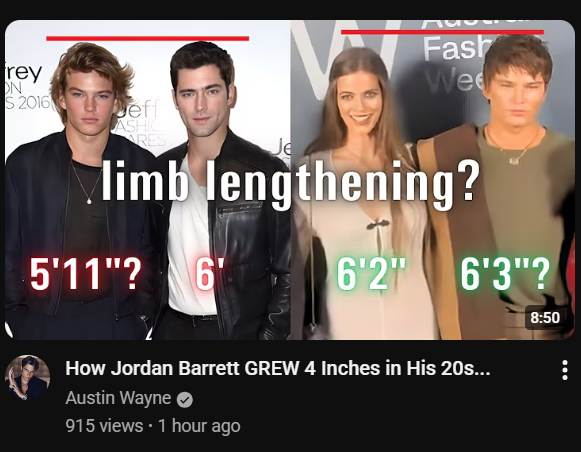
Task: Visit the Austin Wayne channel name link
Action: [118, 398]
